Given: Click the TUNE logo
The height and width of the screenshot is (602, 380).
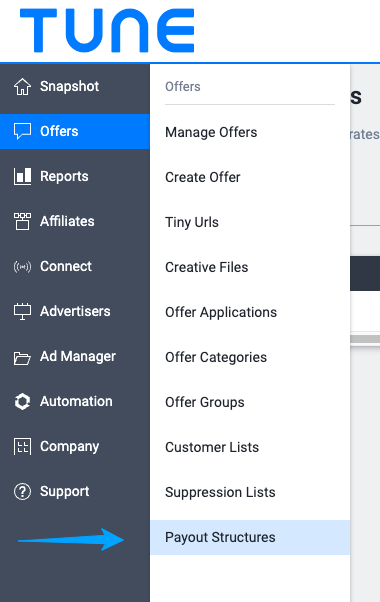Looking at the screenshot, I should tap(107, 31).
